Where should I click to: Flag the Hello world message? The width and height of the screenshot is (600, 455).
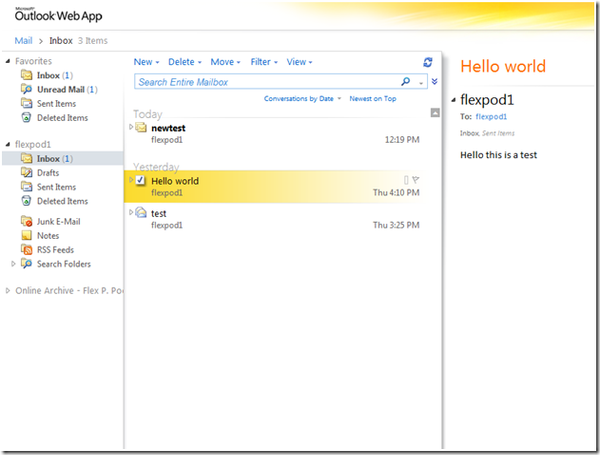coord(416,180)
